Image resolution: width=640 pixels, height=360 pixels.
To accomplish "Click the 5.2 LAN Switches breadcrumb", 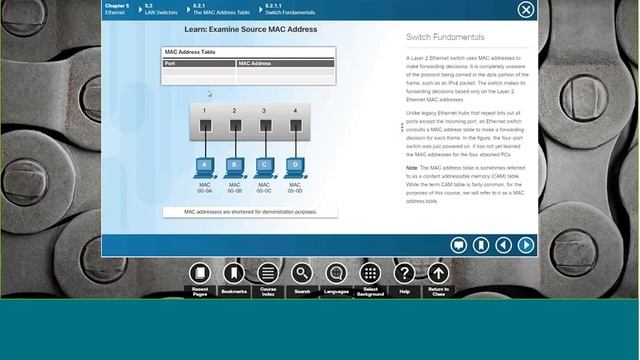I will (x=161, y=9).
